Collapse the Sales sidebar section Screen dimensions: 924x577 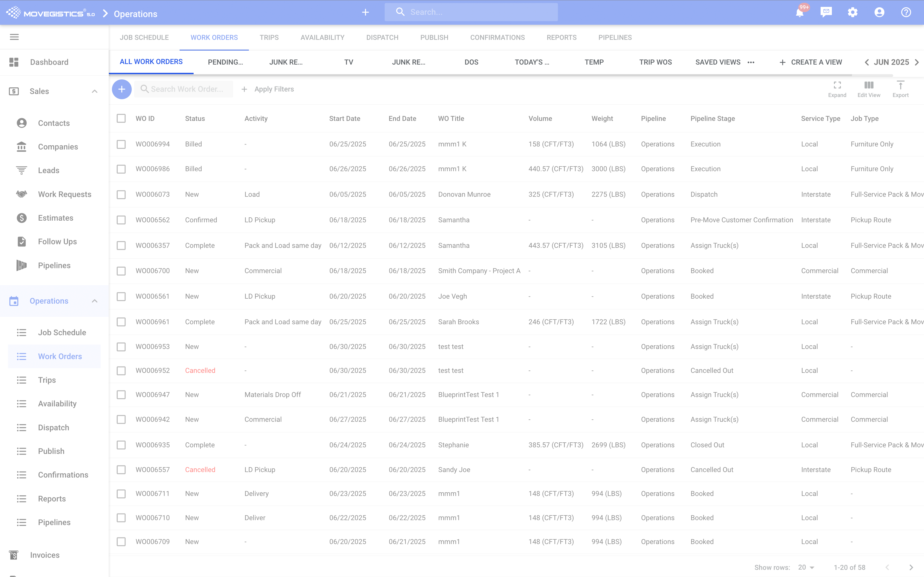pyautogui.click(x=95, y=91)
